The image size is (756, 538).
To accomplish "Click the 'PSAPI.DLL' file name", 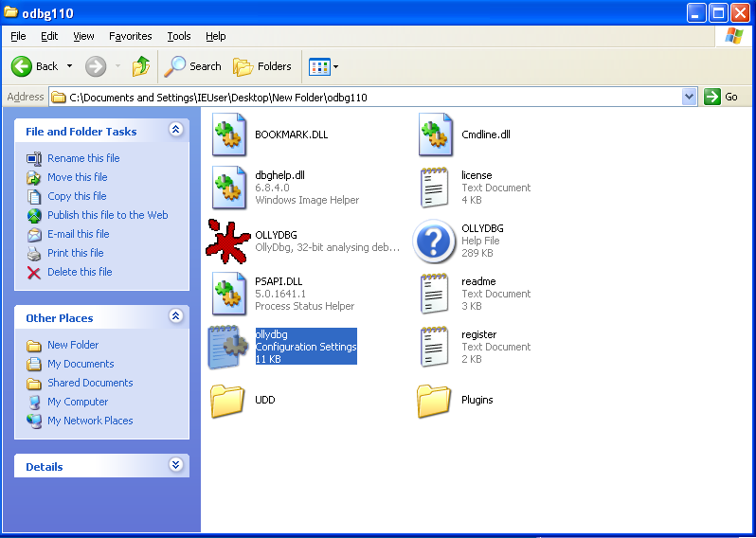I will coord(279,281).
